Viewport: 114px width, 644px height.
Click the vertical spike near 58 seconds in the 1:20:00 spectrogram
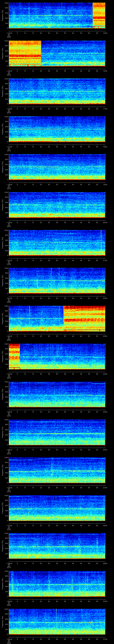tap(101, 240)
